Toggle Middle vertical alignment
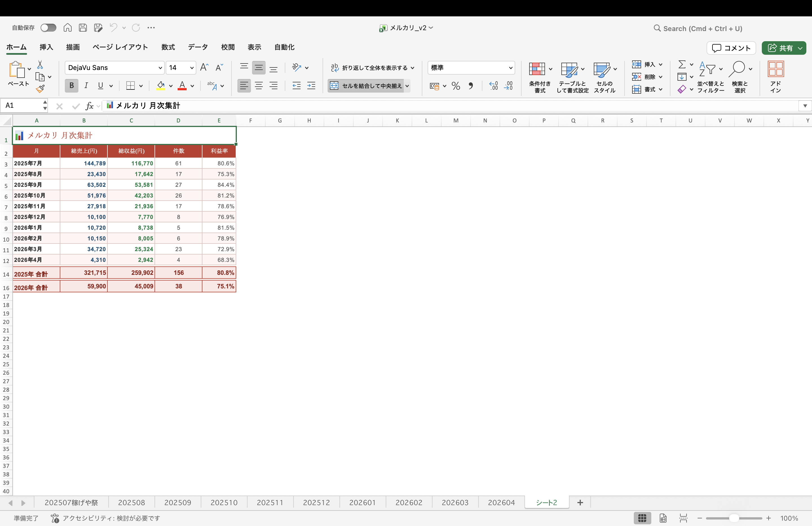Image resolution: width=812 pixels, height=526 pixels. (x=259, y=68)
